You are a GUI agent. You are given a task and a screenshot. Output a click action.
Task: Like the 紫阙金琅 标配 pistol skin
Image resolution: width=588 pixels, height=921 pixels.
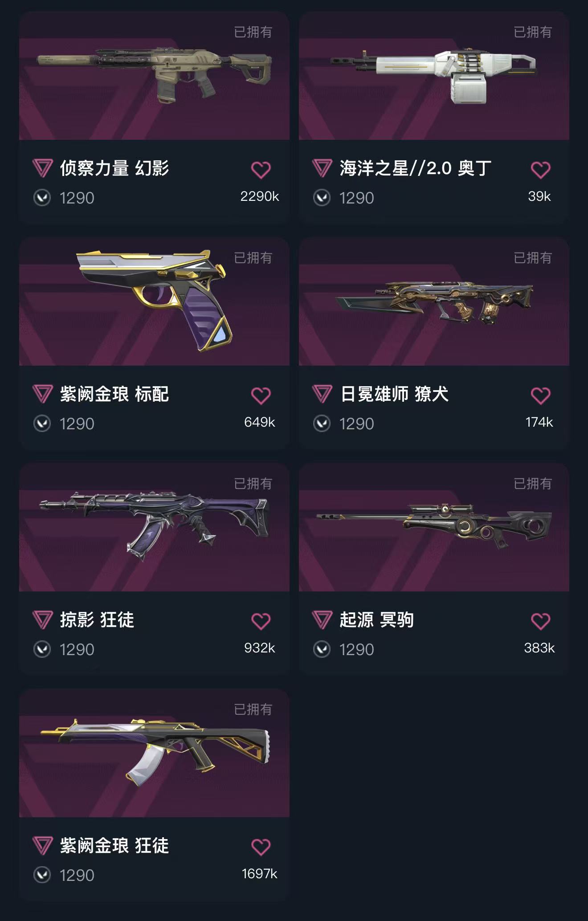pos(261,396)
